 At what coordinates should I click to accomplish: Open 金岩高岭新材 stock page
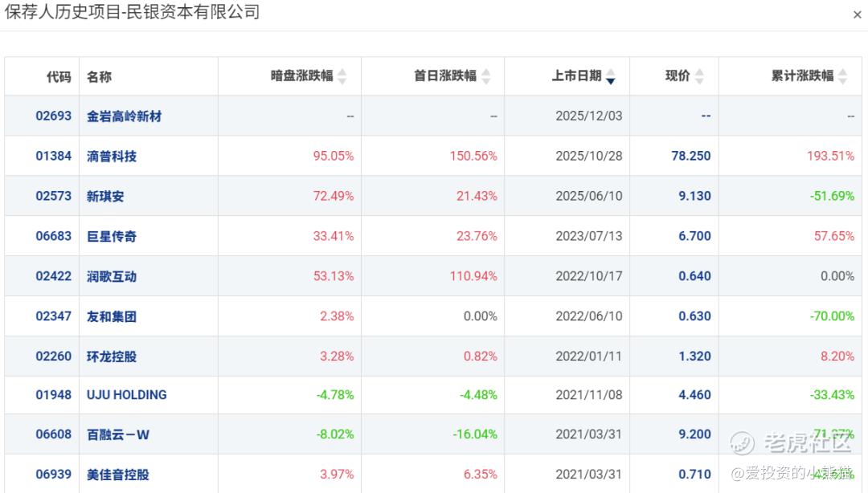tap(124, 116)
